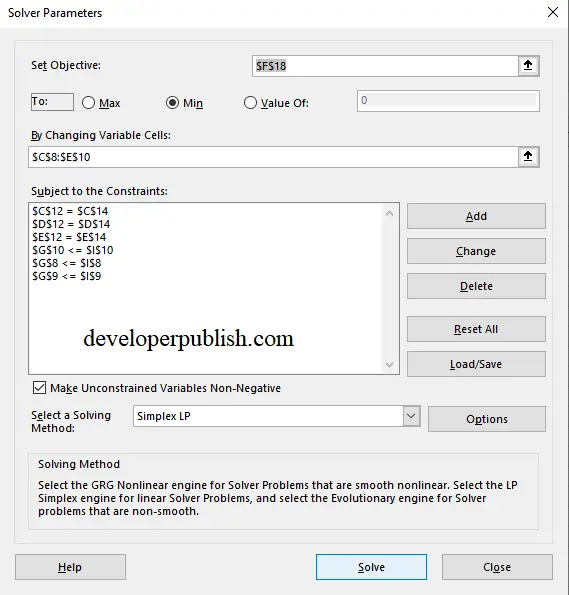
Task: Select the $G$10 <= $I$10 constraint
Action: (x=73, y=250)
